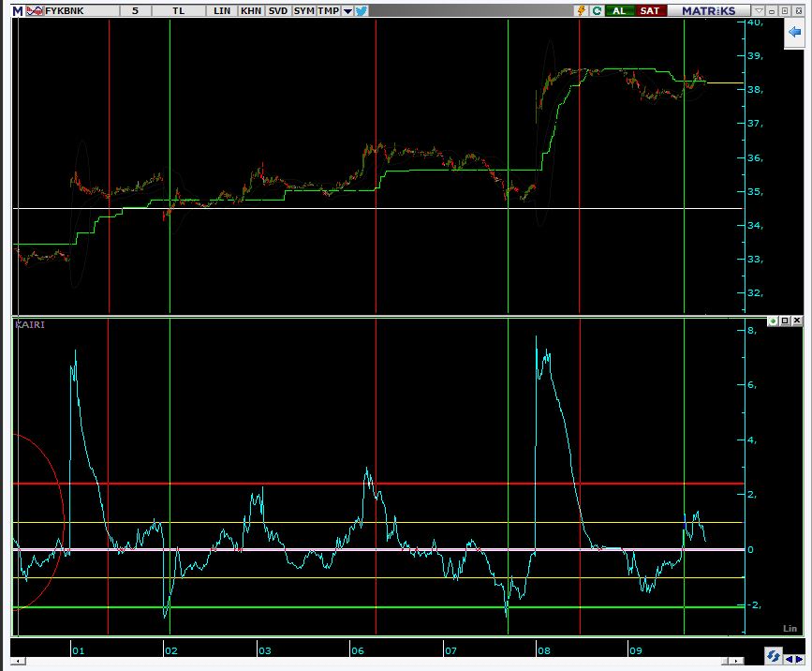
Task: Close the KAIRI indicator panel
Action: 797,321
